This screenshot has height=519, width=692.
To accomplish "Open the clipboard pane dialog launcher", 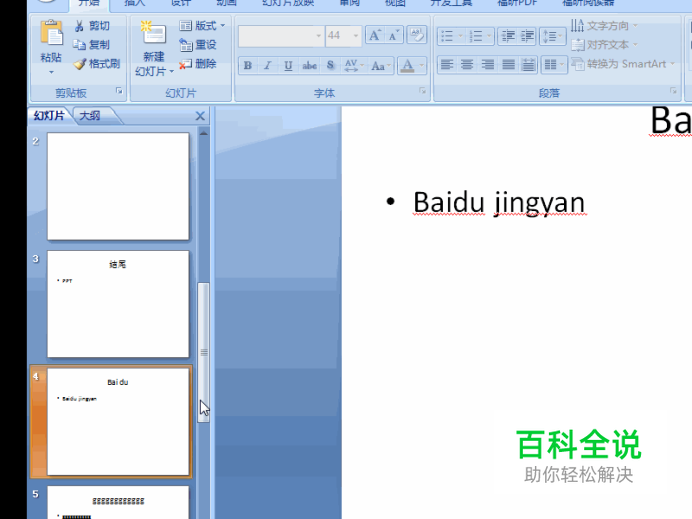I will point(119,90).
